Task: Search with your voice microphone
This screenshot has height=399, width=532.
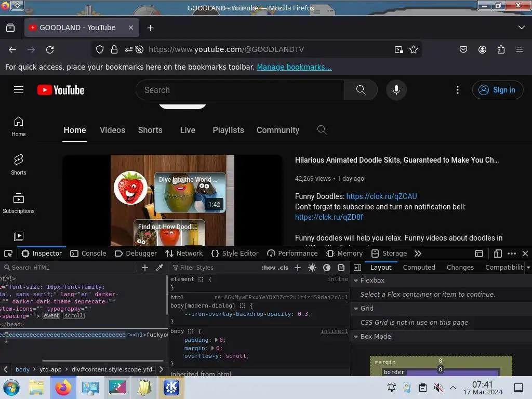Action: 396,90
